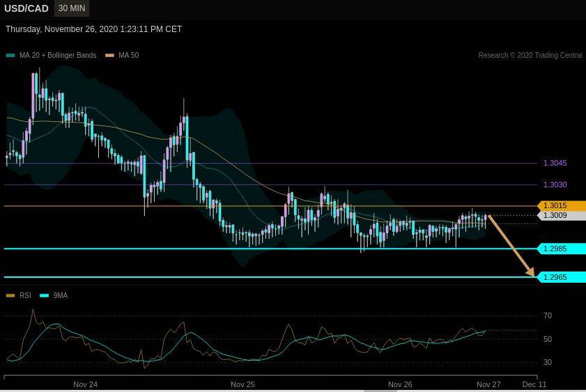Screen dimensions: 586x392
Task: Select the MA 50 legend label
Action: [129, 55]
